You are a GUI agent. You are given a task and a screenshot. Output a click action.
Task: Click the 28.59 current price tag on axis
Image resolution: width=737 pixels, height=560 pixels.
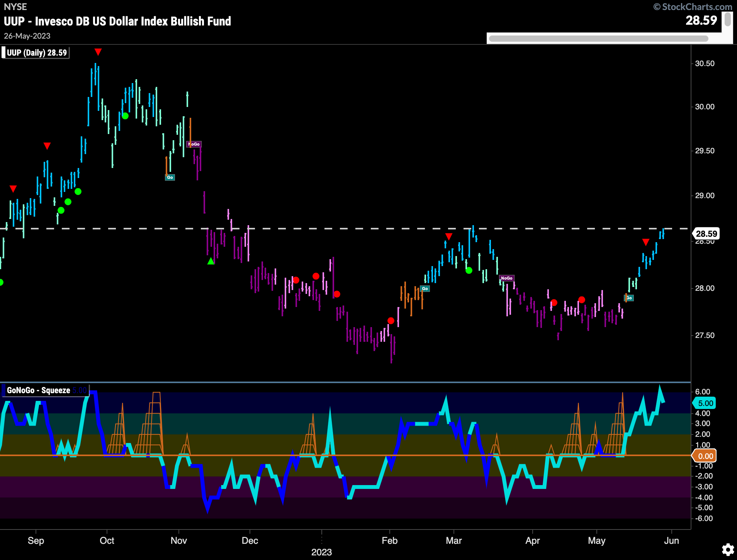tap(706, 234)
